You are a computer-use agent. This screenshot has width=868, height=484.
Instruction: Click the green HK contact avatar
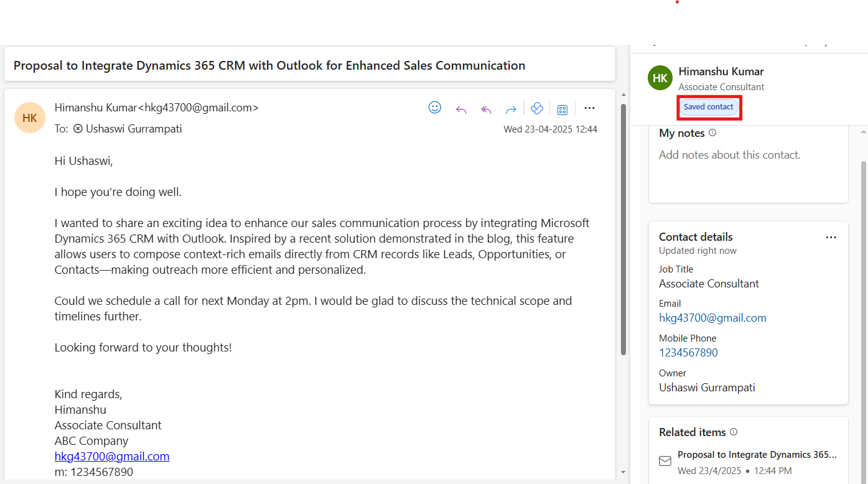(x=660, y=78)
